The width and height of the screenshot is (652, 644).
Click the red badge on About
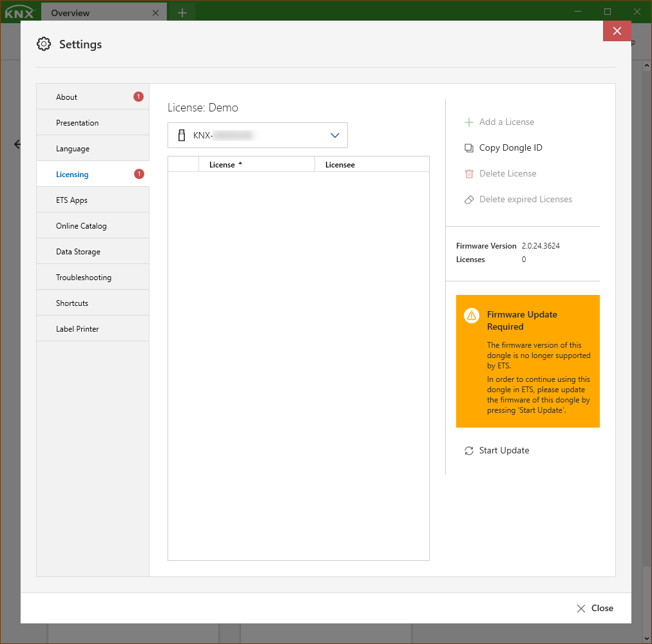point(139,97)
